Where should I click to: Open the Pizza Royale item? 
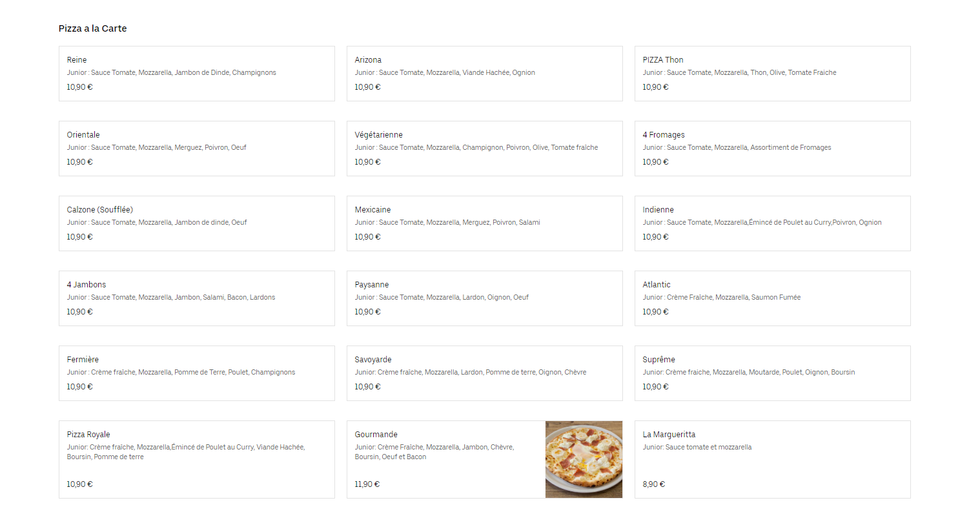[x=197, y=459]
